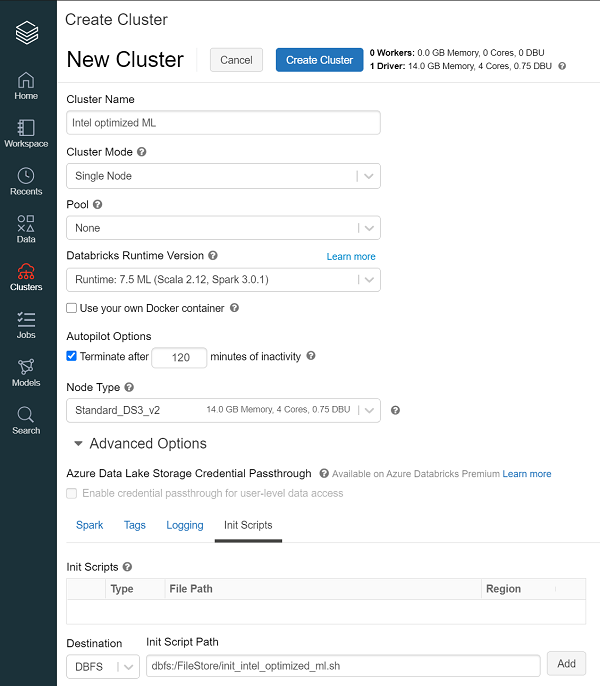
Task: Open Search from the sidebar
Action: click(x=26, y=420)
